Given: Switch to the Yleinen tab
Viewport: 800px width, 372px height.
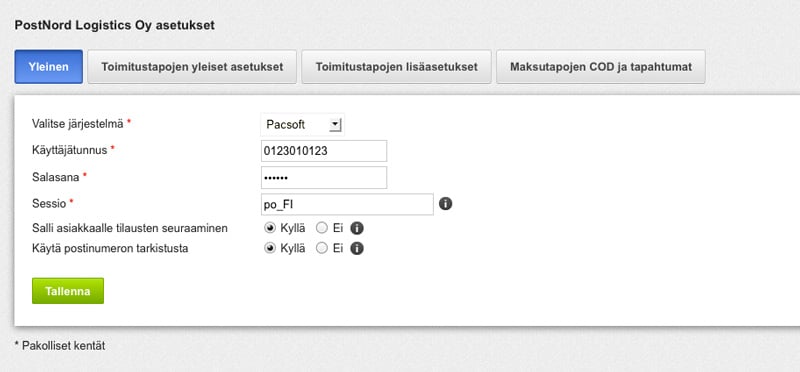Looking at the screenshot, I should 48,67.
